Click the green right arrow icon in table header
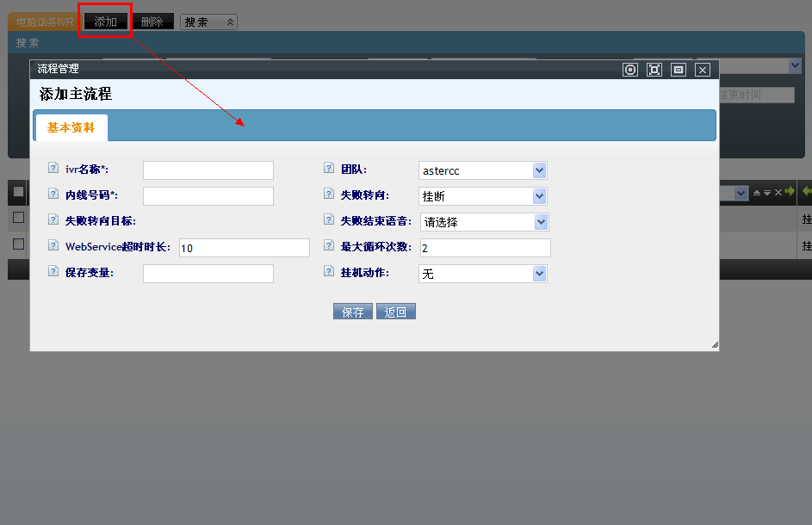 point(789,192)
